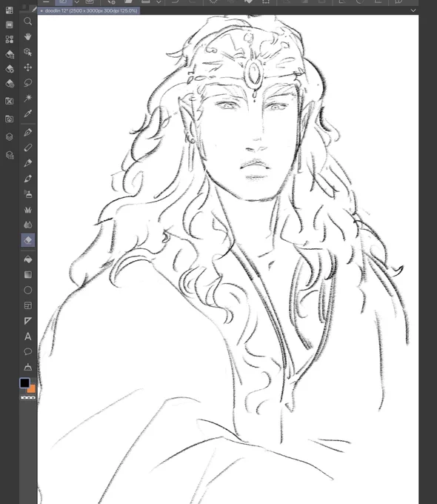Viewport: 437px width, 504px height.
Task: Select the Text tool
Action: click(x=28, y=336)
